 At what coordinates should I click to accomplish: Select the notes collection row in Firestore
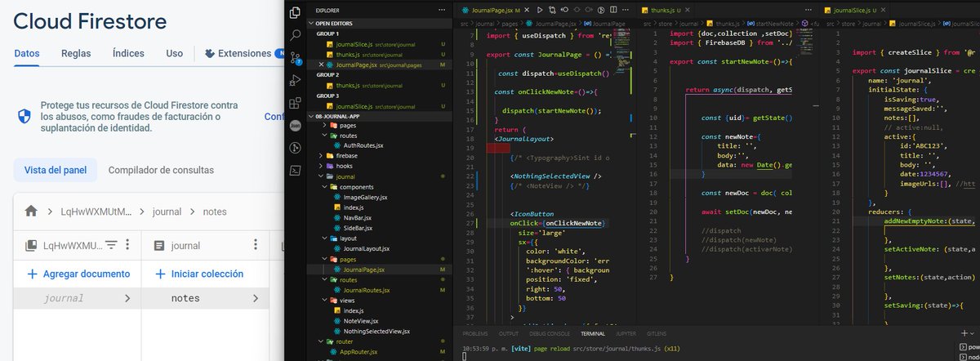click(205, 298)
